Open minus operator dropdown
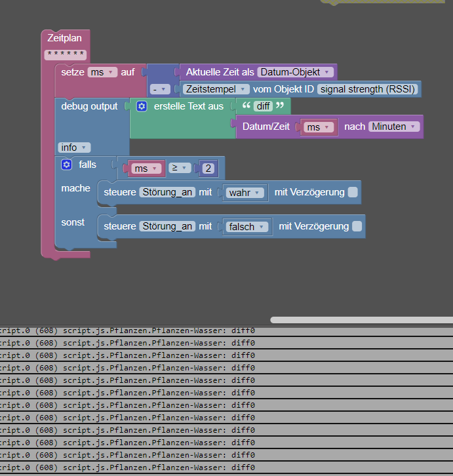This screenshot has height=476, width=453. point(160,89)
